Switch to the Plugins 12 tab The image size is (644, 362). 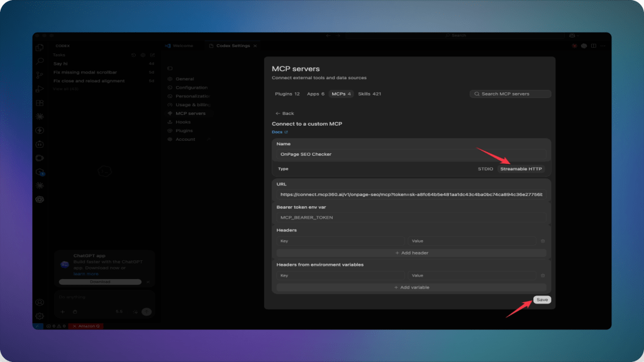pos(287,94)
